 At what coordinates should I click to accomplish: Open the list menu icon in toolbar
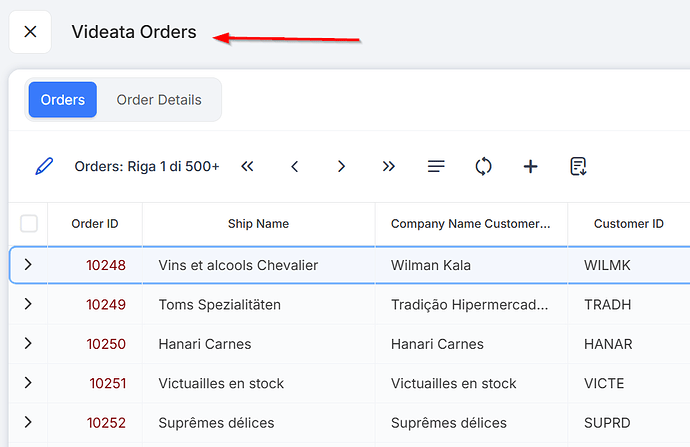pos(436,166)
